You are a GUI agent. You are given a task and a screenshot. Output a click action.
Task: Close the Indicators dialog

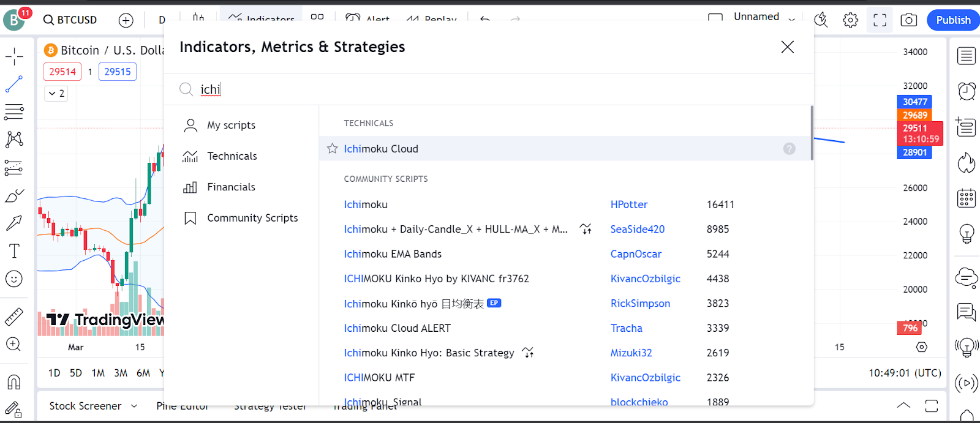coord(788,47)
